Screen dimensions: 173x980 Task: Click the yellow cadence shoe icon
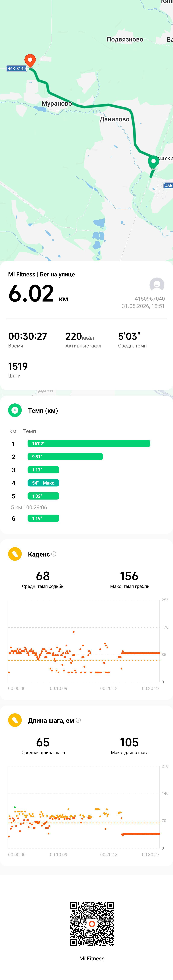pos(15,554)
